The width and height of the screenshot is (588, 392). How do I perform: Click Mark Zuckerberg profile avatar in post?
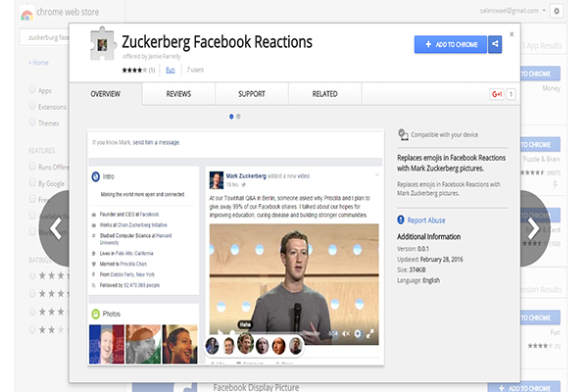[x=217, y=180]
